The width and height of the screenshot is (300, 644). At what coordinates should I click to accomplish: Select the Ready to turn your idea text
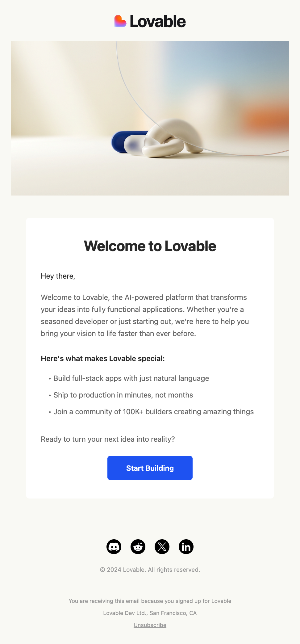(108, 439)
